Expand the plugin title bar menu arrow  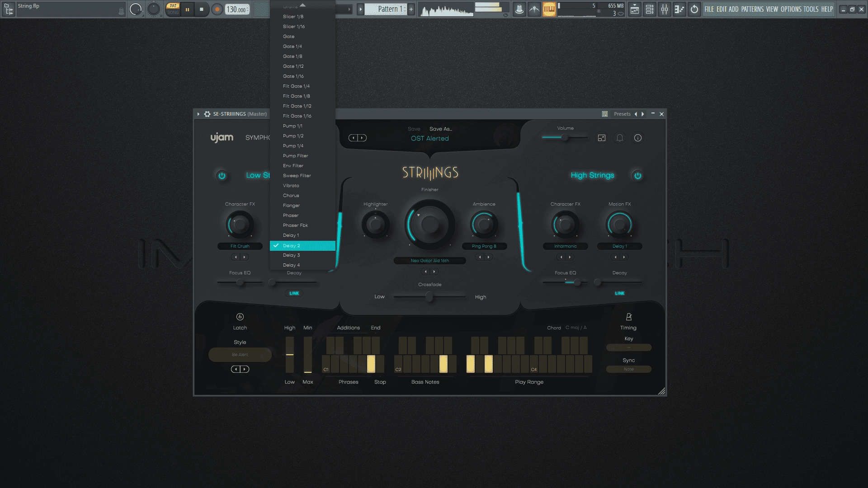tap(198, 114)
